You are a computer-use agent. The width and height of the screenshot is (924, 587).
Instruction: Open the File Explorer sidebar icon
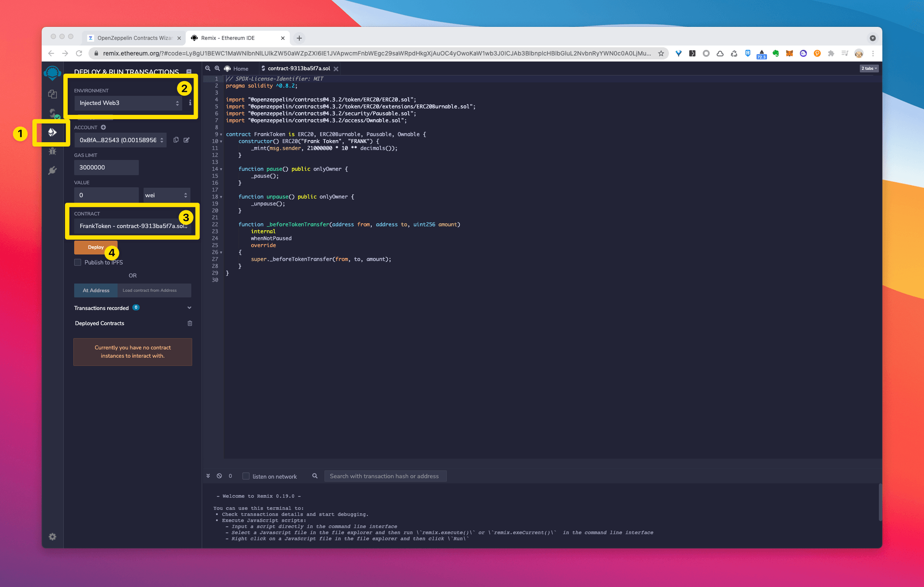(52, 94)
